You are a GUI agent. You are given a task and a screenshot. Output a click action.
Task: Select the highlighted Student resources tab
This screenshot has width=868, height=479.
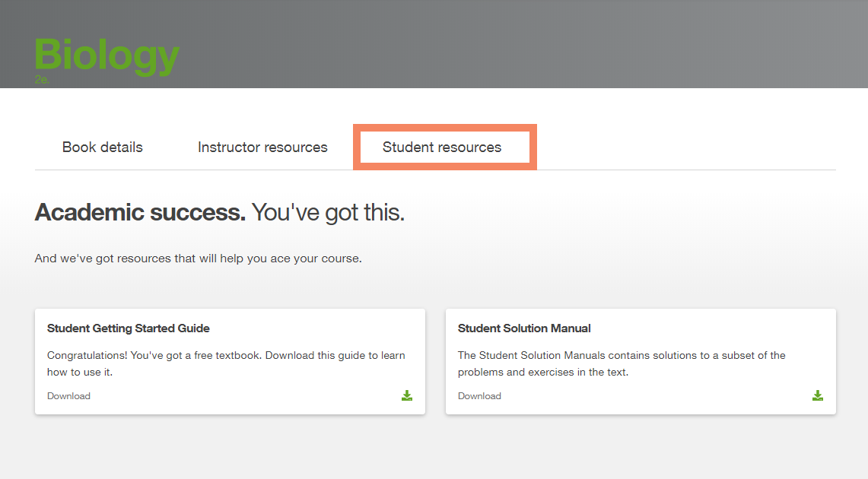tap(444, 147)
